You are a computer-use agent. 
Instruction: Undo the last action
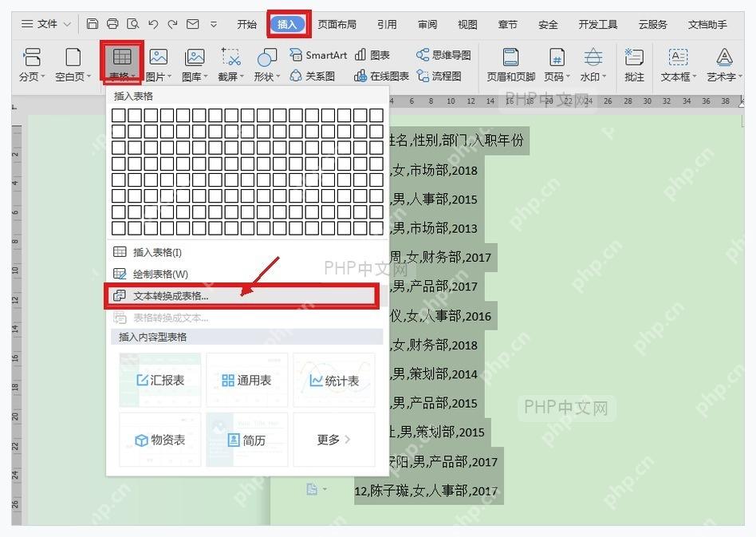coord(153,24)
